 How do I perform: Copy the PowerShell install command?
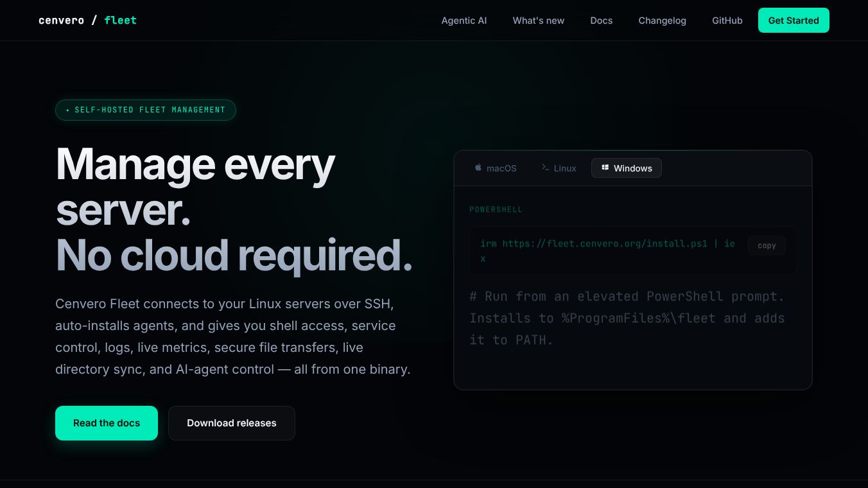[x=767, y=245]
